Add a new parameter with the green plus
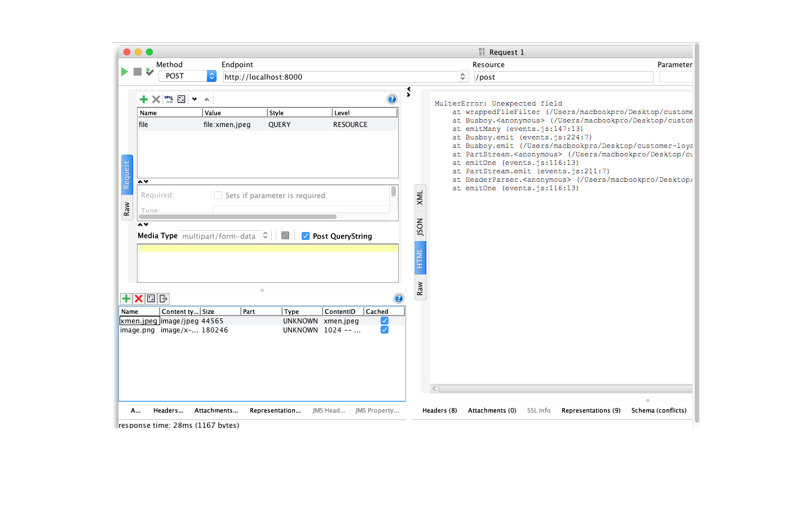The image size is (812, 508). click(x=144, y=99)
